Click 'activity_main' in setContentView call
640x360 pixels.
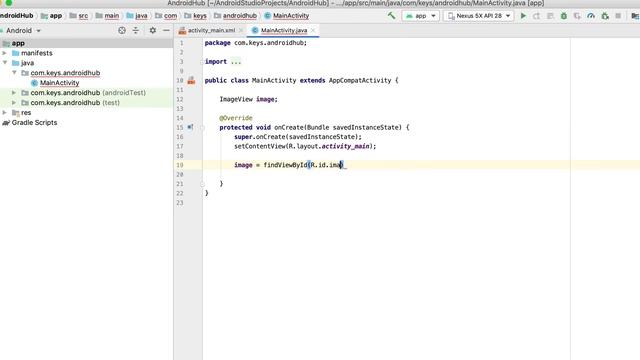tap(346, 146)
